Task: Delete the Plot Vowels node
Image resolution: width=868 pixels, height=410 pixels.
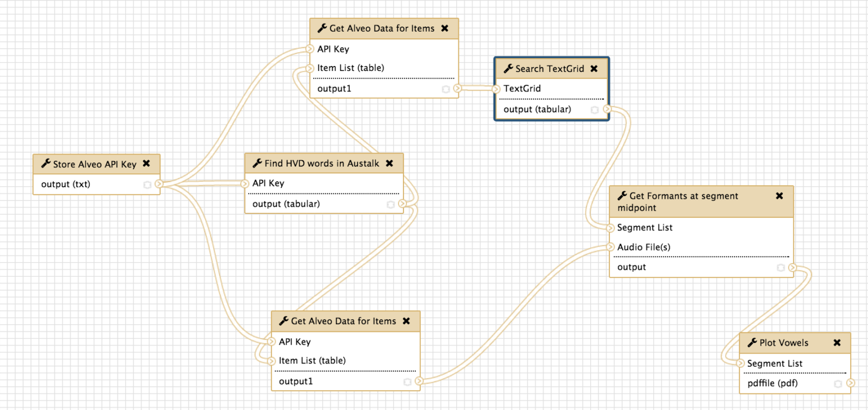Action: pyautogui.click(x=837, y=343)
